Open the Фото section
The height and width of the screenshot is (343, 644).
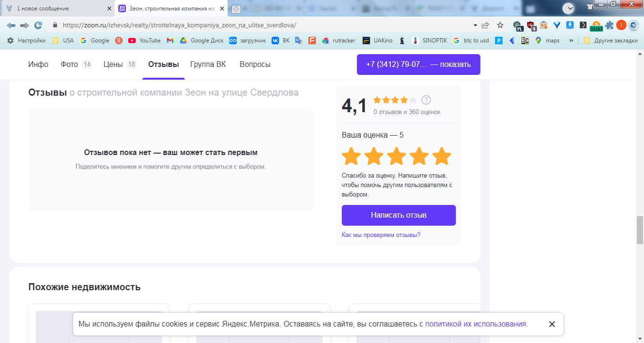coord(76,65)
